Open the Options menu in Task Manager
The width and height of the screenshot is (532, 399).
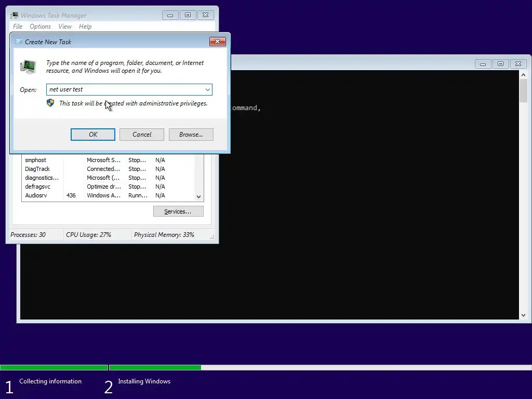coord(40,26)
